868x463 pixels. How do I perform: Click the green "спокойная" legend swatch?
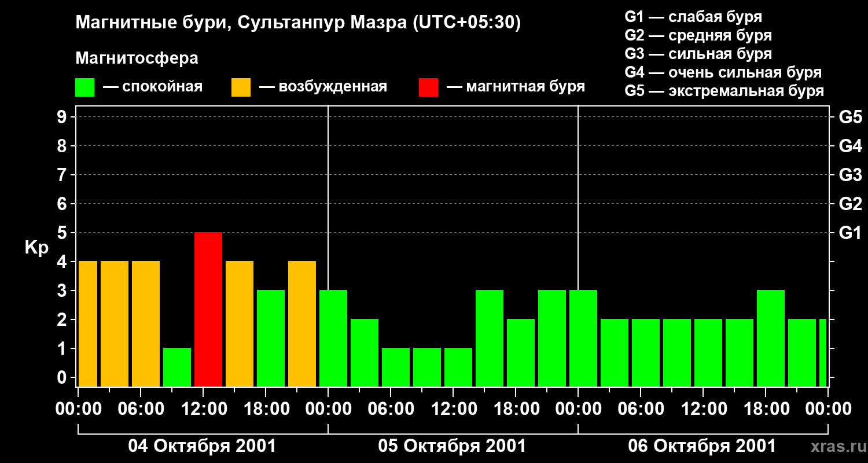pos(84,87)
